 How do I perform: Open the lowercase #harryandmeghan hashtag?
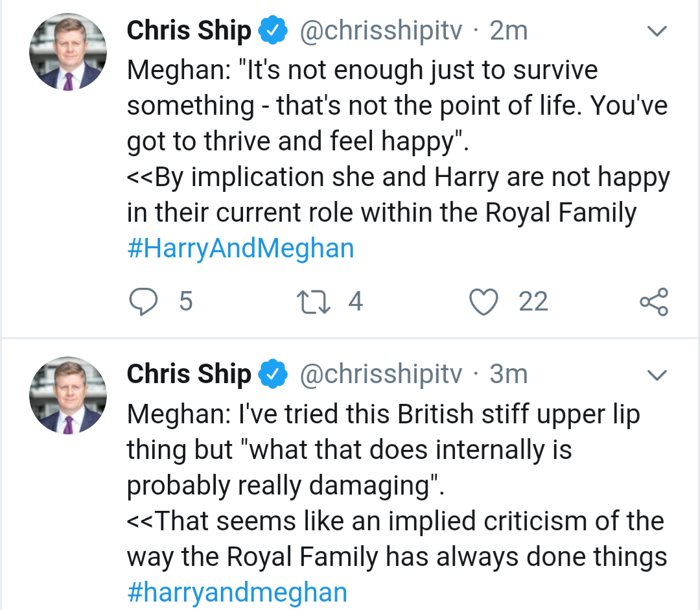(x=237, y=592)
